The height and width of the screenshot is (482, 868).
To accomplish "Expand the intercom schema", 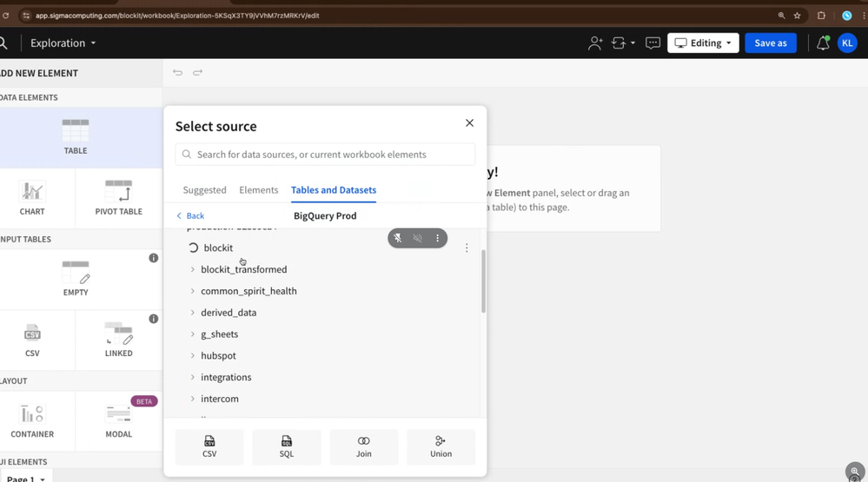I will pos(193,399).
